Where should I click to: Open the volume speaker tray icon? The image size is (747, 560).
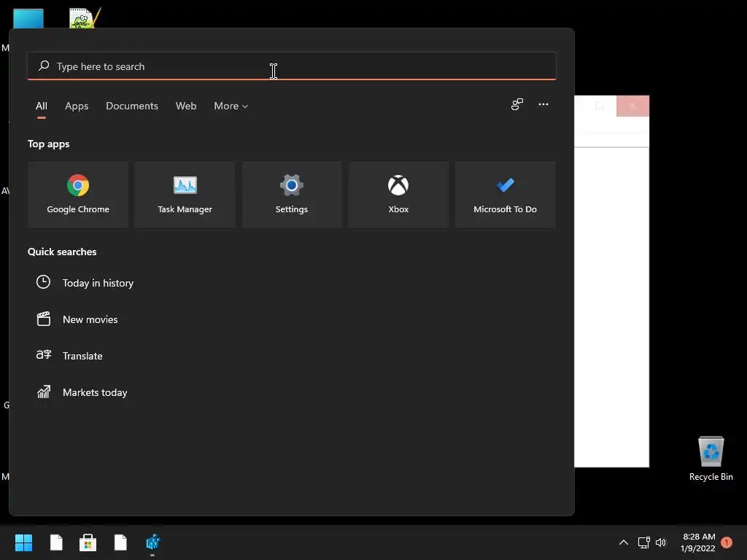coord(661,542)
